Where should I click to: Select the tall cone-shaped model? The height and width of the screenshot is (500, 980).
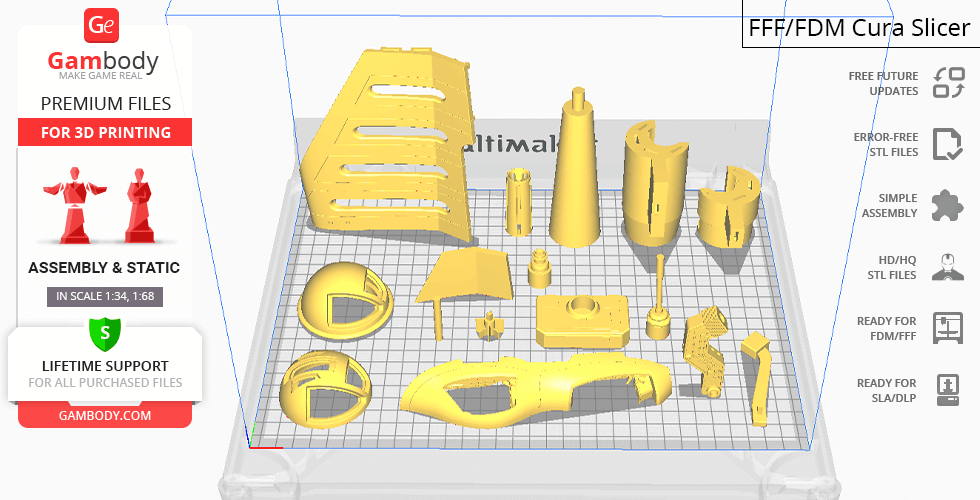point(578,175)
